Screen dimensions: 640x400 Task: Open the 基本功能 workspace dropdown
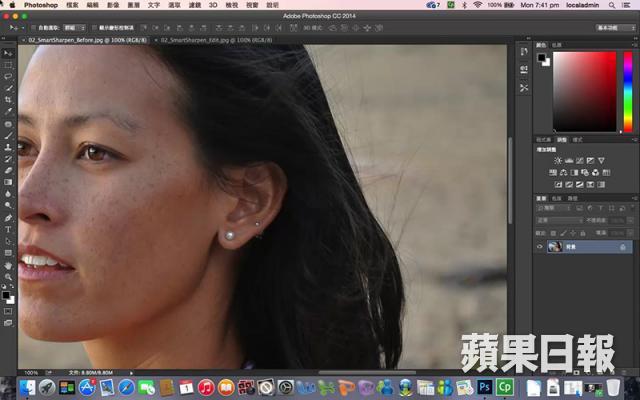coord(615,28)
